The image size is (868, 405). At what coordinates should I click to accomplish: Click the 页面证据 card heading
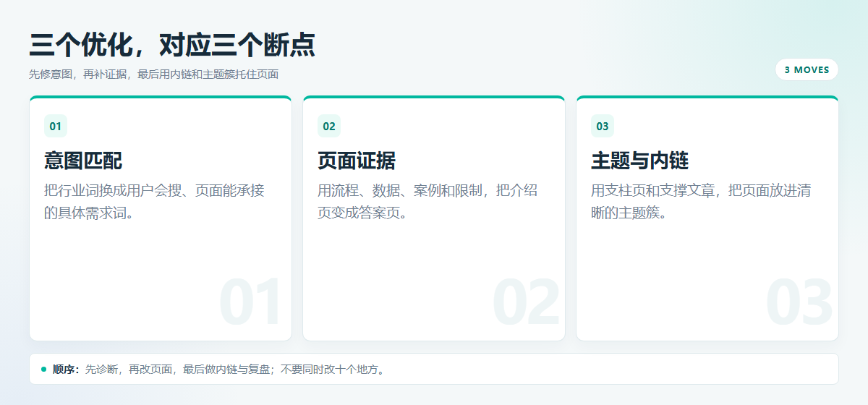pyautogui.click(x=357, y=161)
